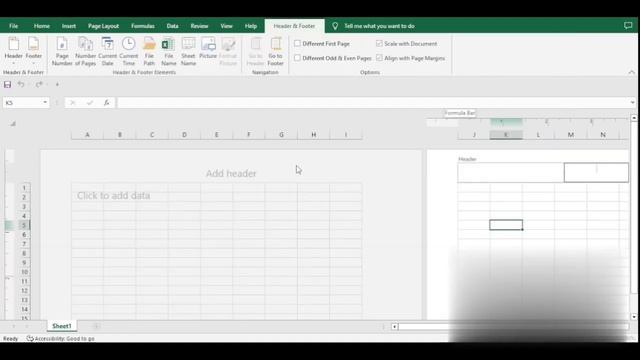The image size is (640, 360).
Task: Redo the last action
Action: tap(39, 84)
